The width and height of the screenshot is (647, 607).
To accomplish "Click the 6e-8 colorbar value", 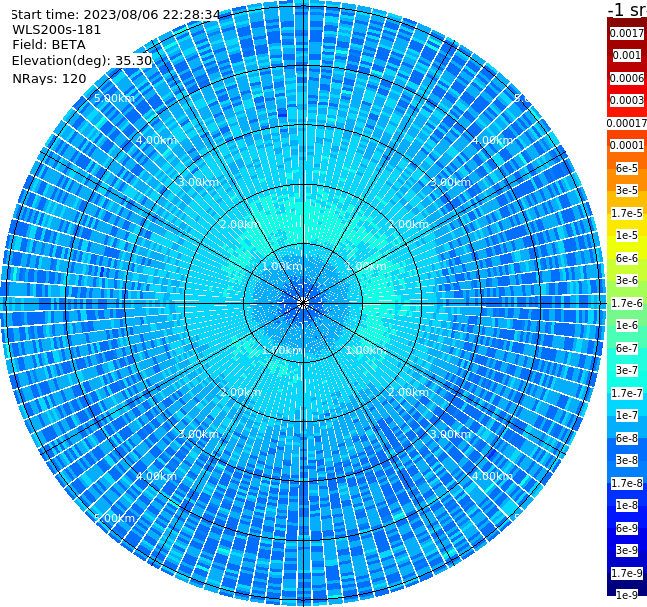I will [627, 438].
